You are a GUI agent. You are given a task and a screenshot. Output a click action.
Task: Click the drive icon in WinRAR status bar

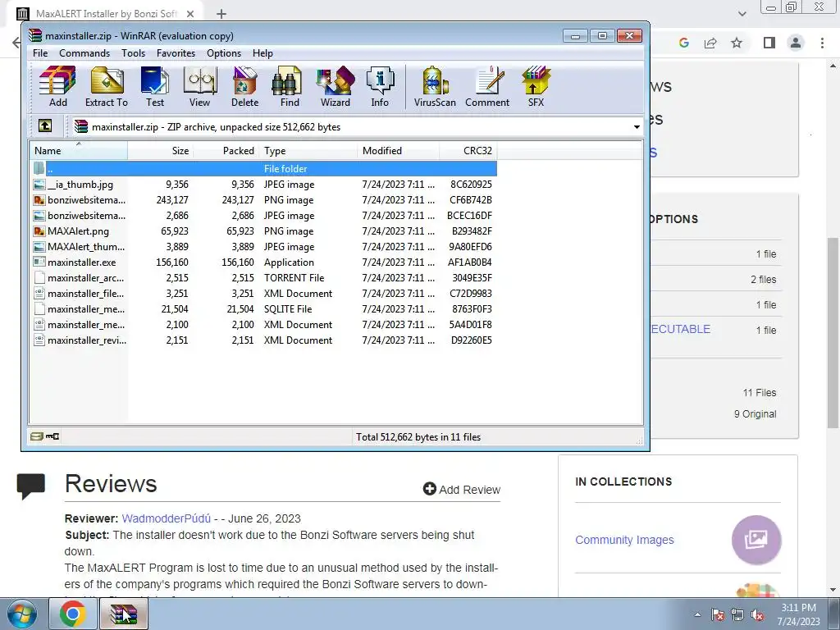36,436
